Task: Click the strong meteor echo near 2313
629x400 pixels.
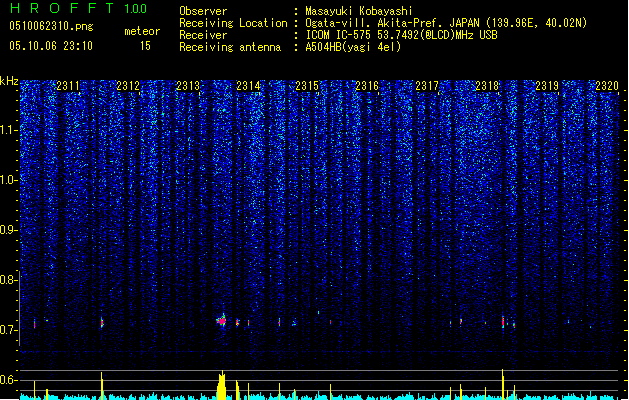Action: (x=221, y=321)
